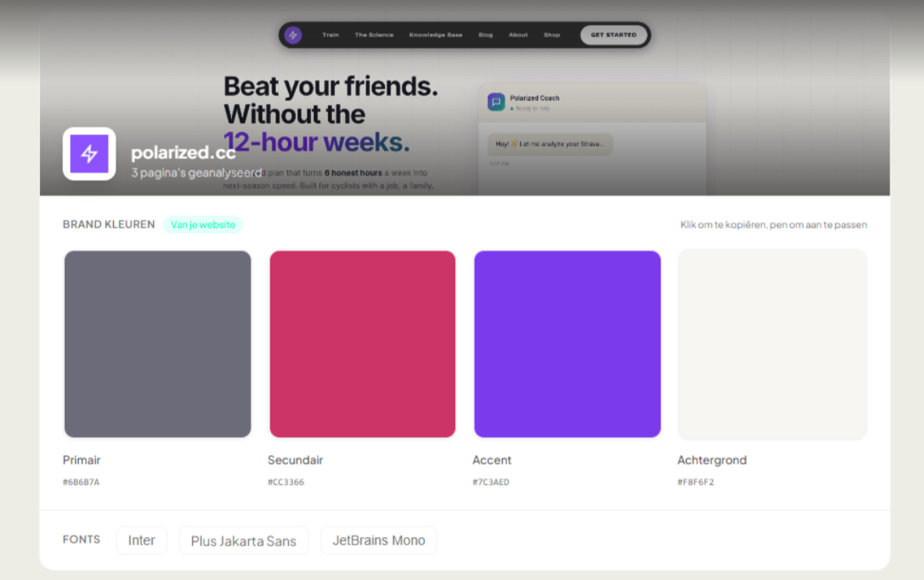Copy the Primair color swatch

(x=157, y=344)
